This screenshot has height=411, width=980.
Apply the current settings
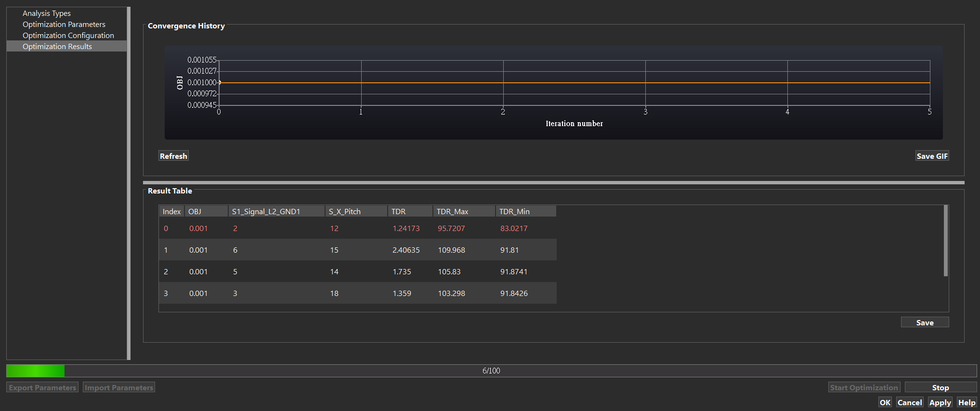pyautogui.click(x=940, y=402)
